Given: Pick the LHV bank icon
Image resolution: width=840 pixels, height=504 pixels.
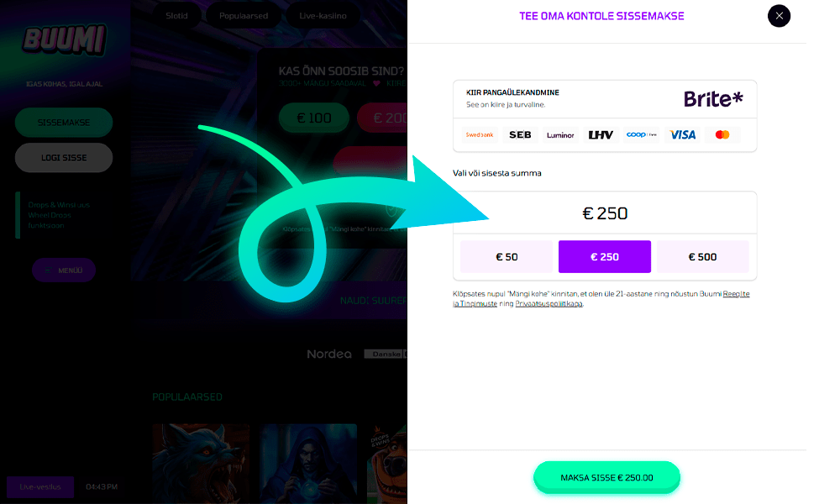Looking at the screenshot, I should (x=601, y=134).
